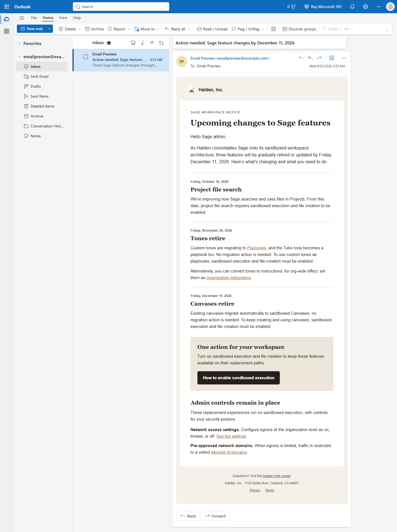Toggle the navigation pane hamburger
This screenshot has height=532, width=397.
coord(22,18)
